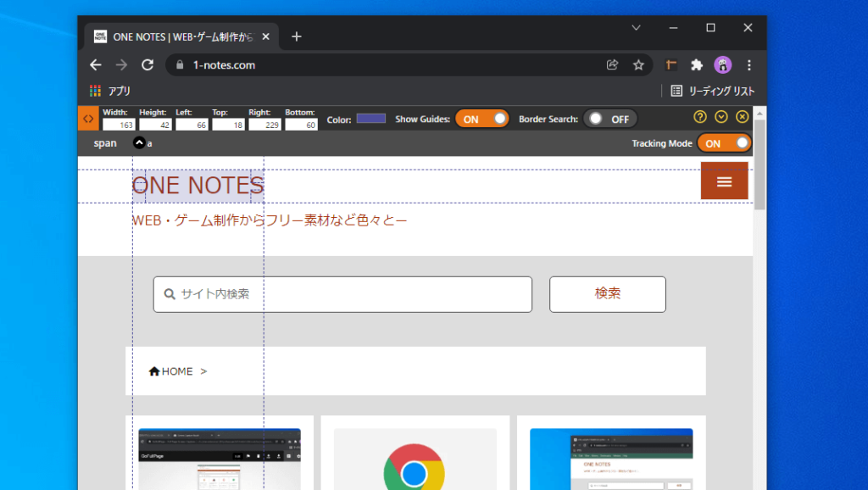
Task: Bookmark the page with the star icon
Action: coord(638,64)
